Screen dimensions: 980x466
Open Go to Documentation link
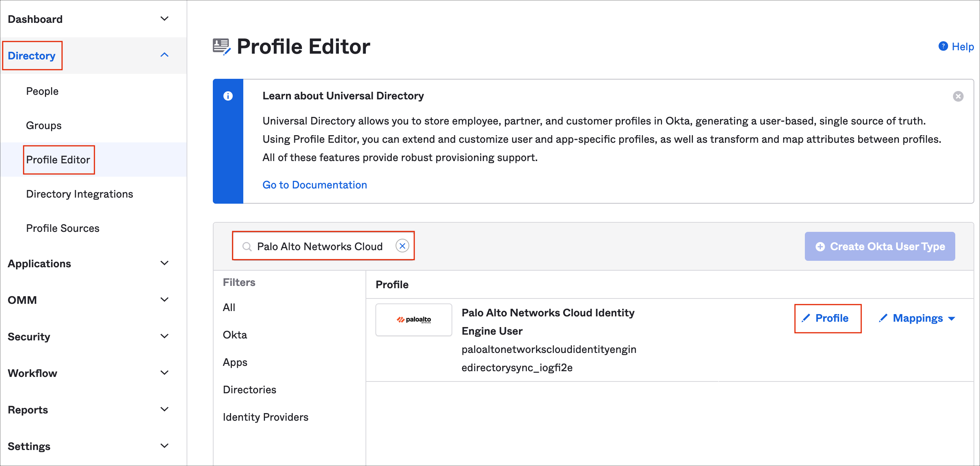point(314,185)
